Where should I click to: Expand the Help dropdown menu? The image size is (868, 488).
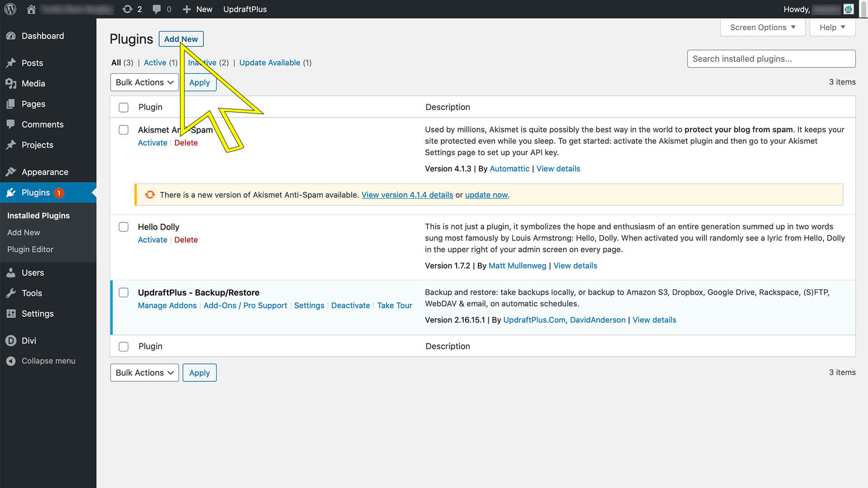click(833, 28)
